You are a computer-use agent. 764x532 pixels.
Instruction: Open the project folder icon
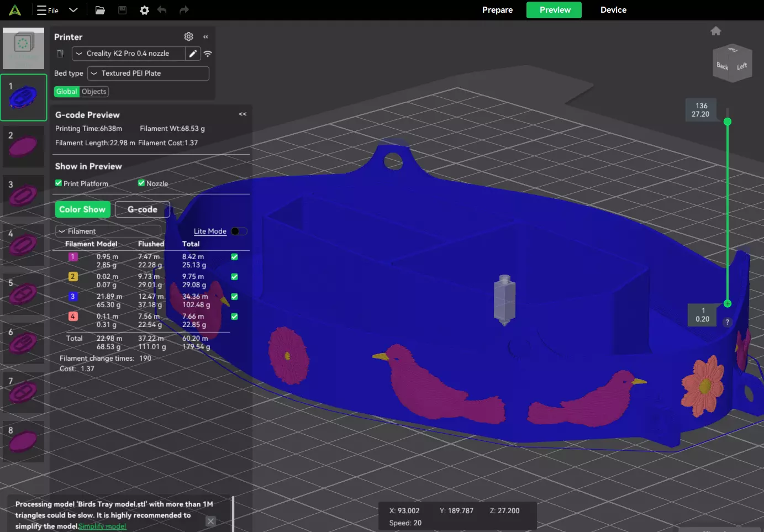(100, 10)
